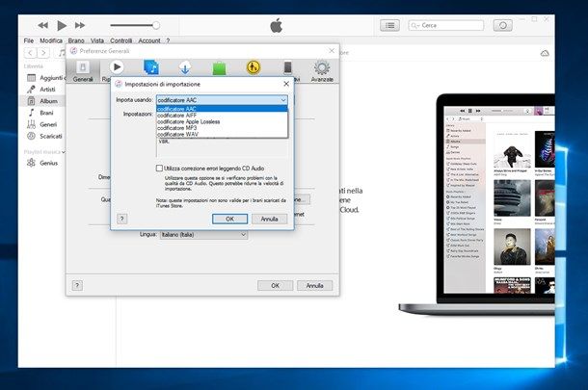This screenshot has height=390, width=588.
Task: Start playback with the play button
Action: click(x=62, y=25)
